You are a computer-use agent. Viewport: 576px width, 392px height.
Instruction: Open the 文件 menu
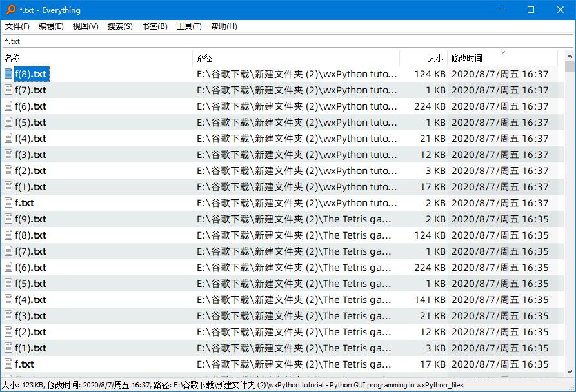pos(17,26)
